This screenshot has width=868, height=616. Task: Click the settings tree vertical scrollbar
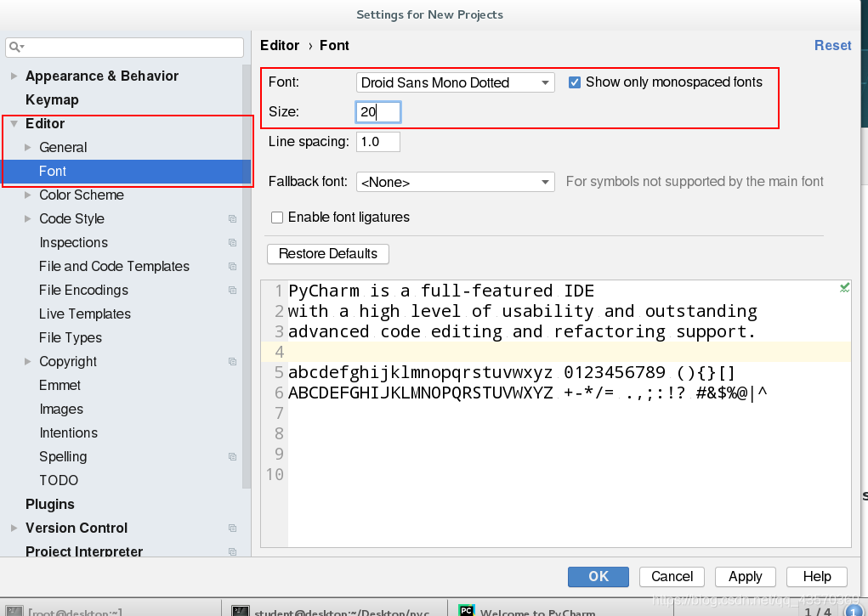point(247,277)
